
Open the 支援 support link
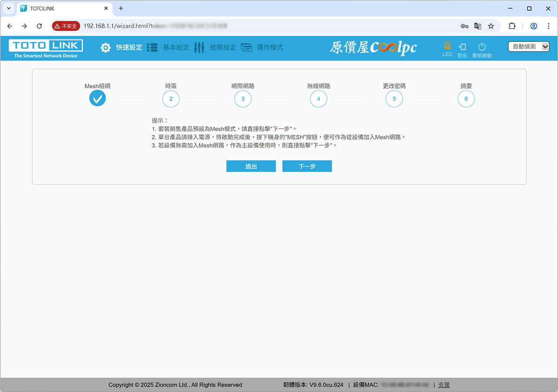(444, 385)
